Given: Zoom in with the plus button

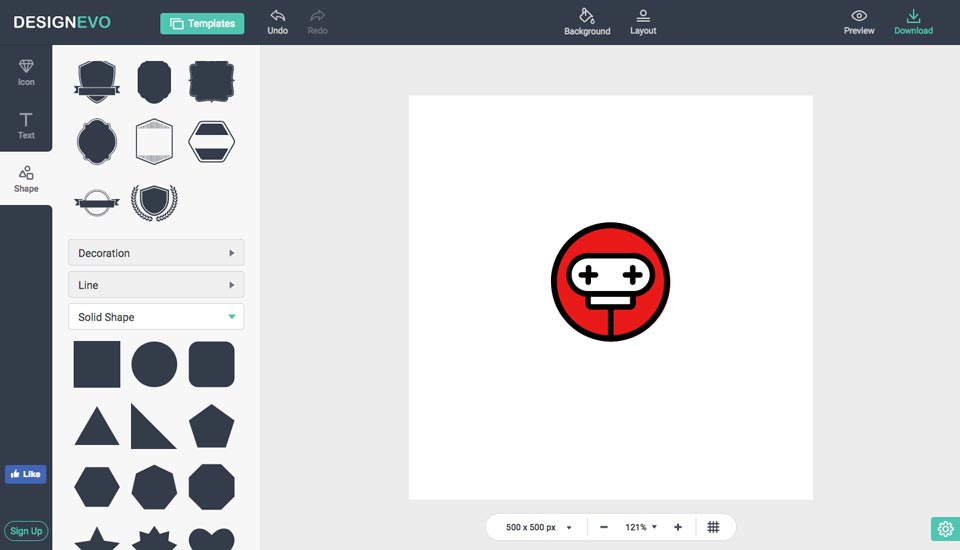Looking at the screenshot, I should click(678, 527).
